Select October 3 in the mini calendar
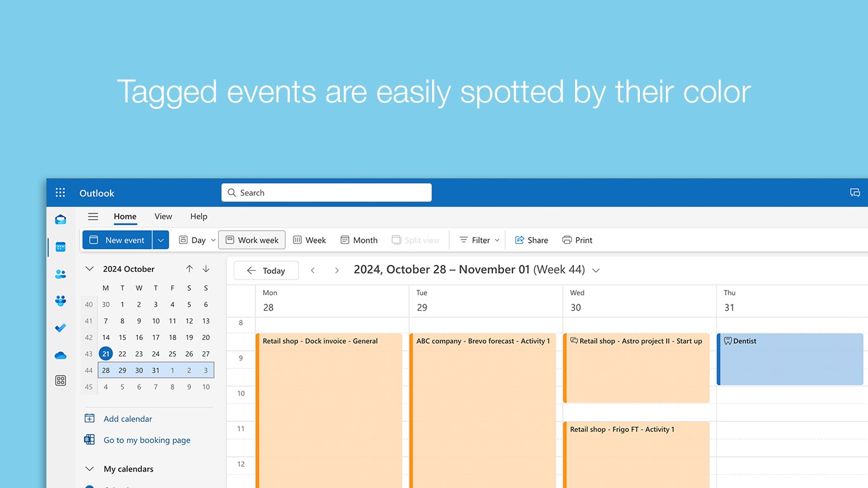868x488 pixels. coord(156,304)
